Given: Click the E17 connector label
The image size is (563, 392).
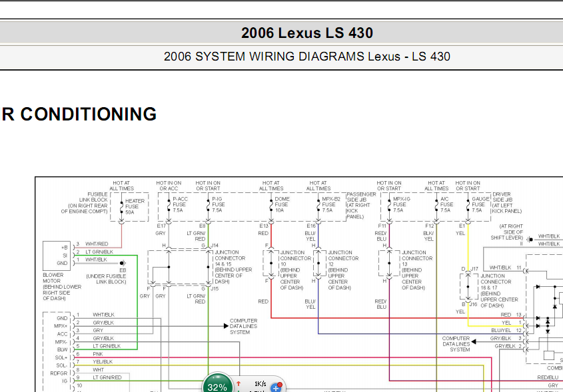Looking at the screenshot, I should tap(161, 226).
